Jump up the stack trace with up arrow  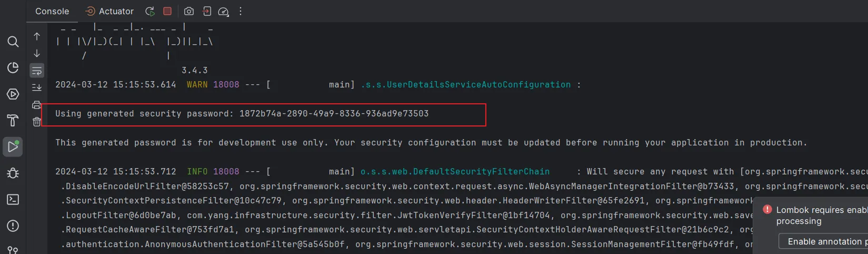coord(37,36)
